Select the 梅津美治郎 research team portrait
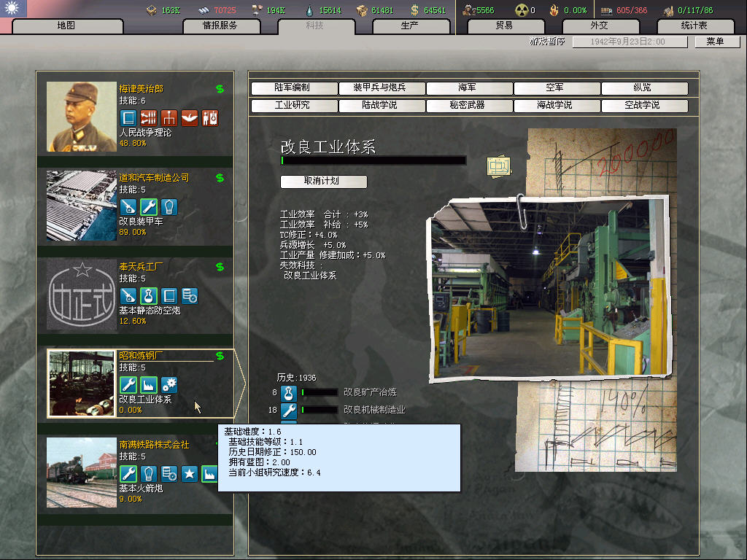Screen dimensions: 747x560 click(x=82, y=117)
